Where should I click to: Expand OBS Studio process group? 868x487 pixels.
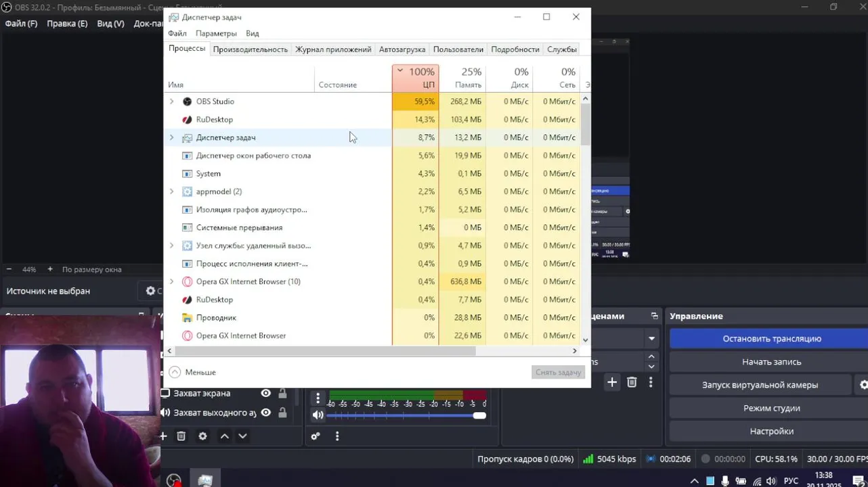point(171,101)
